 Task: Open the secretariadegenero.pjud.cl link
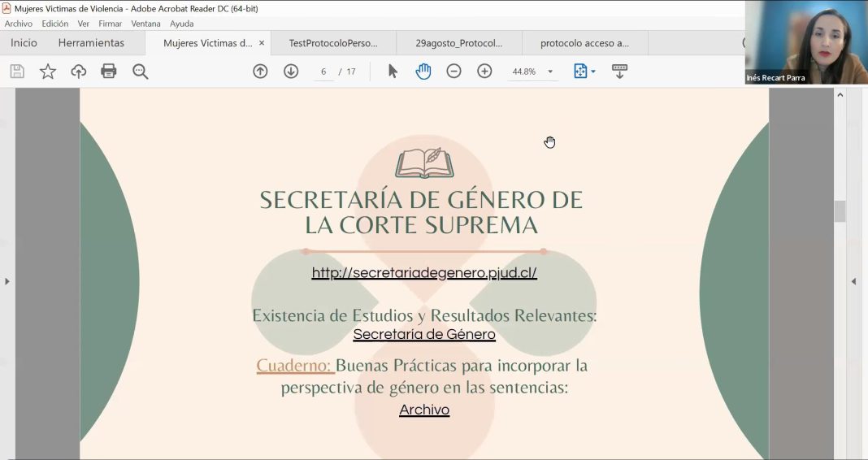(424, 273)
